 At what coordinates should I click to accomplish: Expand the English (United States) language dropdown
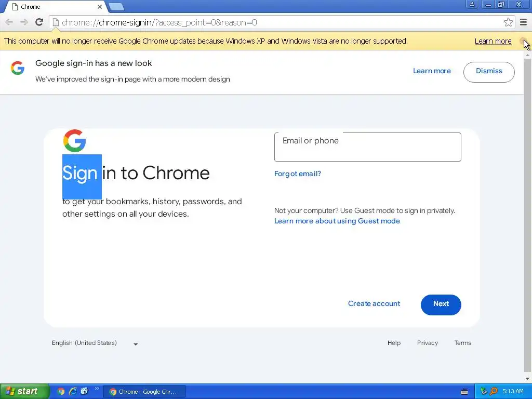coord(95,343)
